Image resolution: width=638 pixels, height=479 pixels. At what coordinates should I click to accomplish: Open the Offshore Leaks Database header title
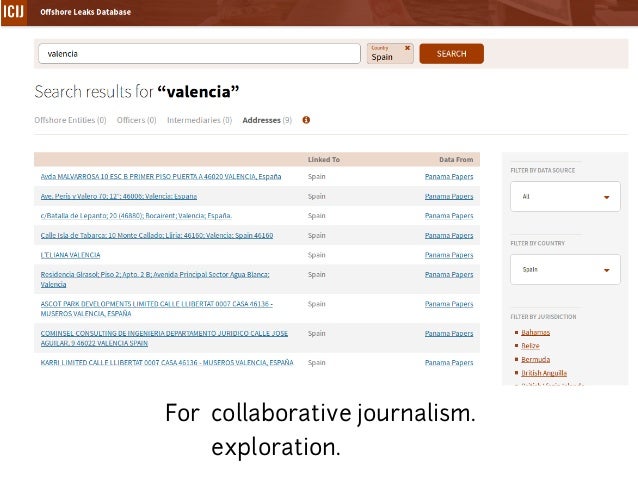pos(84,11)
